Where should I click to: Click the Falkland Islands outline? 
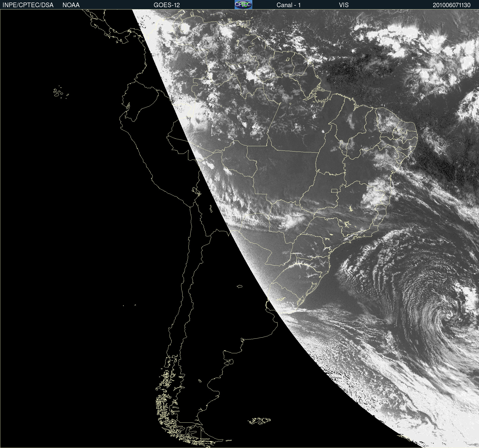click(x=259, y=421)
